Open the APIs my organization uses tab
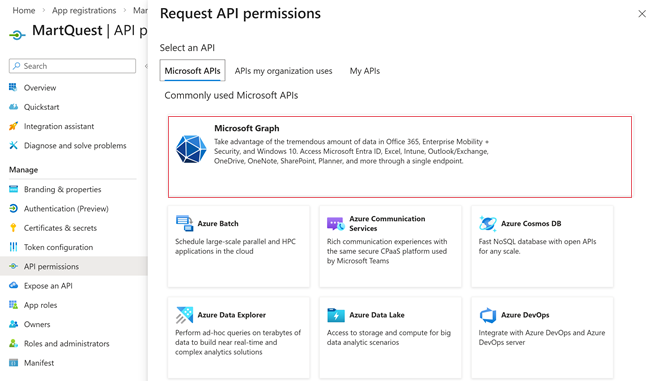This screenshot has height=381, width=650. pyautogui.click(x=283, y=71)
